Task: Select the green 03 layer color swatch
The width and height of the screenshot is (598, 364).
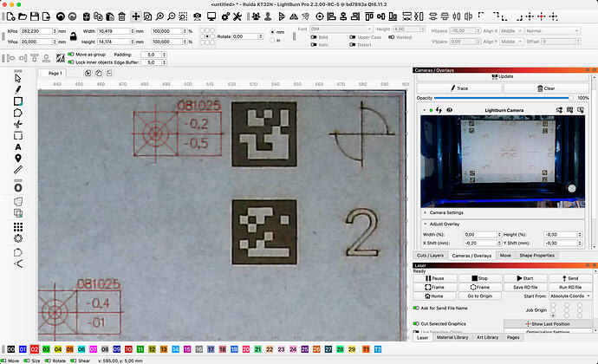Action: coord(46,349)
